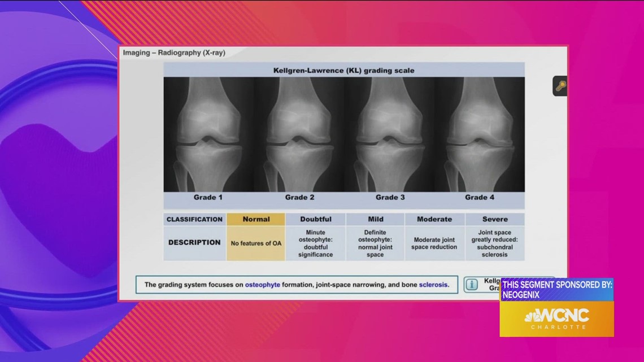
Task: Click the NEOGENIX sponsor banner
Action: 556,289
